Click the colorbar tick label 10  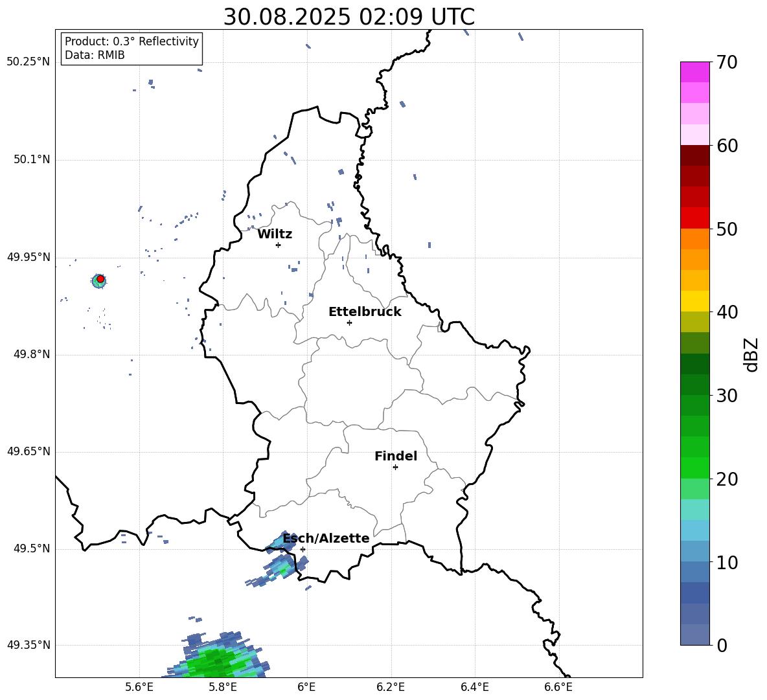coord(727,563)
